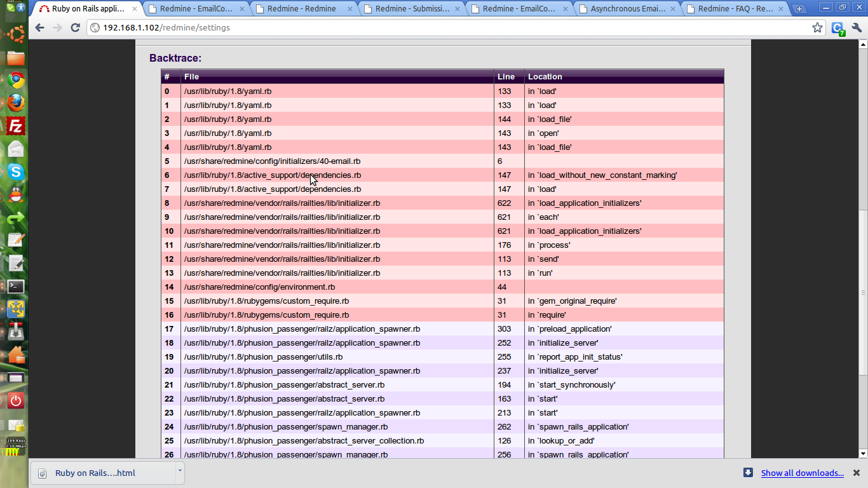
Task: Click abstract_server_collection.rb file cell
Action: click(337, 441)
